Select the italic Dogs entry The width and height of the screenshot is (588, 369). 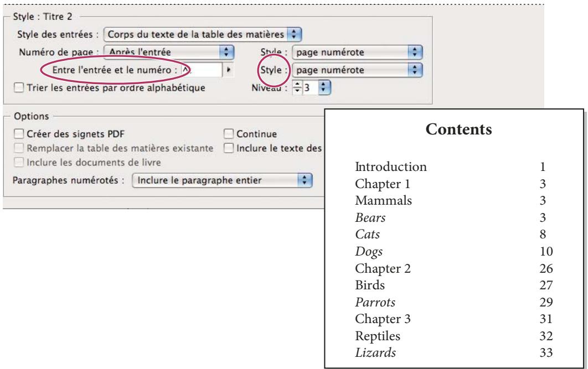point(369,252)
